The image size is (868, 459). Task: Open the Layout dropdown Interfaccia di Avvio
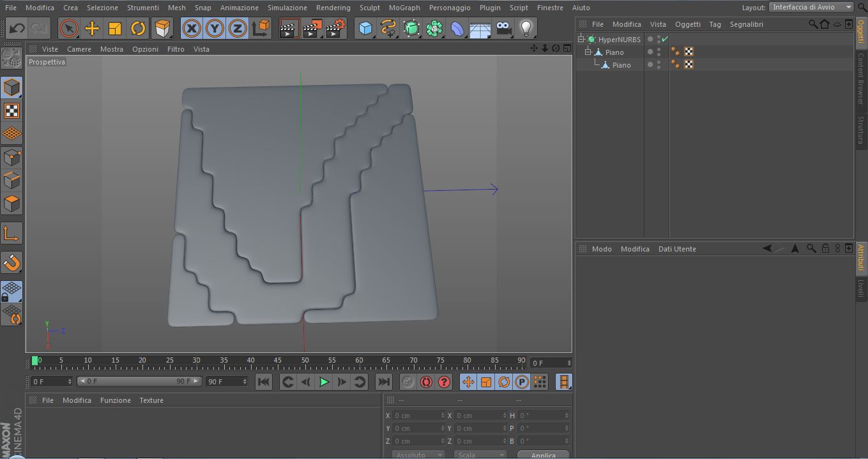coord(812,7)
